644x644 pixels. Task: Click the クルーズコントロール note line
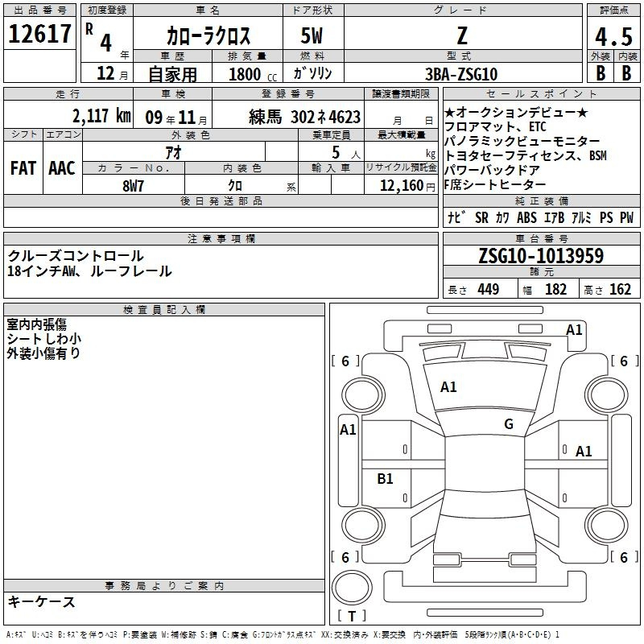point(76,256)
